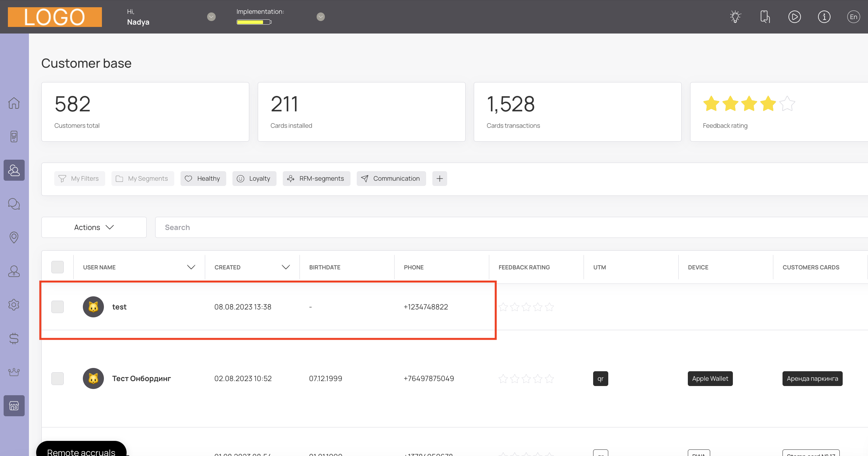The width and height of the screenshot is (868, 456).
Task: Click the plus button to add a filter
Action: pos(439,178)
